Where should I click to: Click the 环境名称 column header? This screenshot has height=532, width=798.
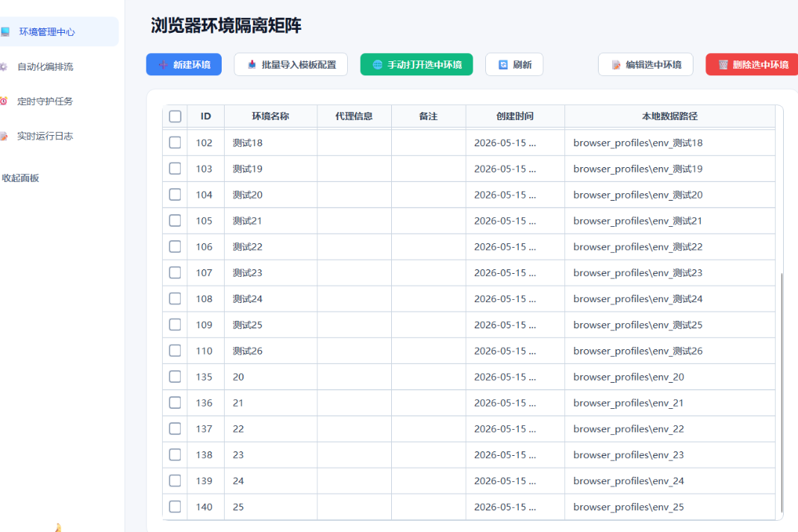click(x=271, y=116)
